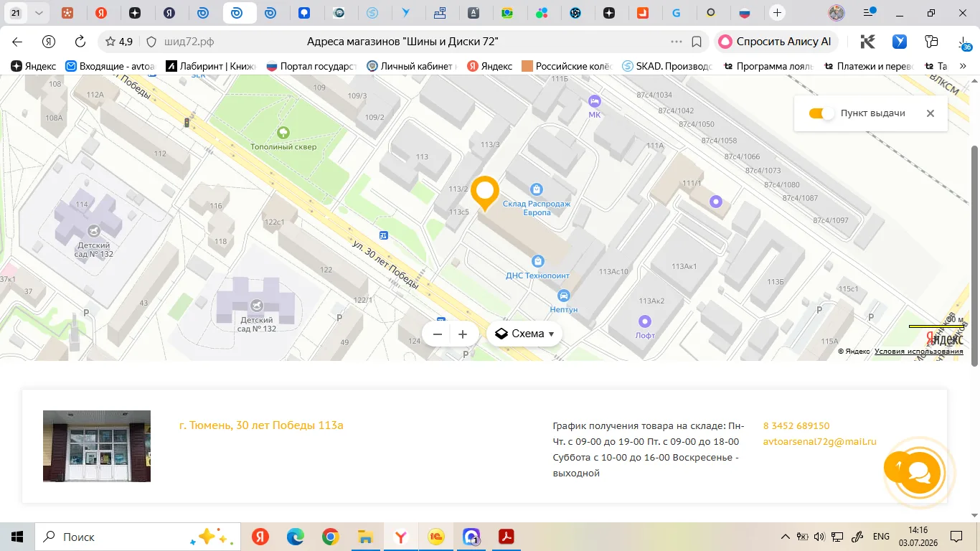Open the Программа лояль bookmark
Screen dimensions: 980x551
(768, 66)
